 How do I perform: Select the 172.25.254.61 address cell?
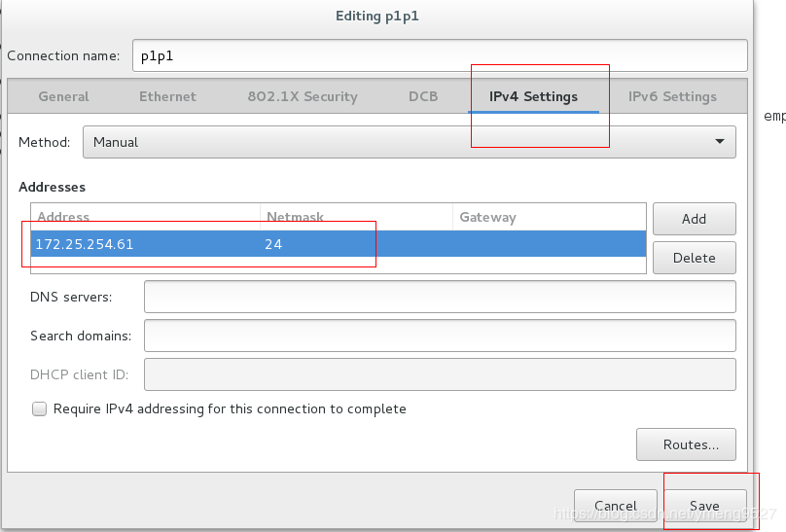(85, 244)
